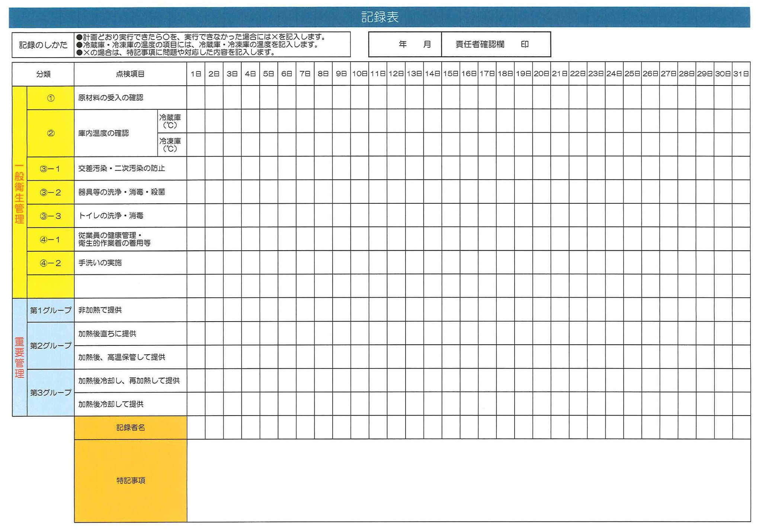The image size is (762, 532).
Task: Click the blank 特記事項 notes area
Action: coord(469,481)
